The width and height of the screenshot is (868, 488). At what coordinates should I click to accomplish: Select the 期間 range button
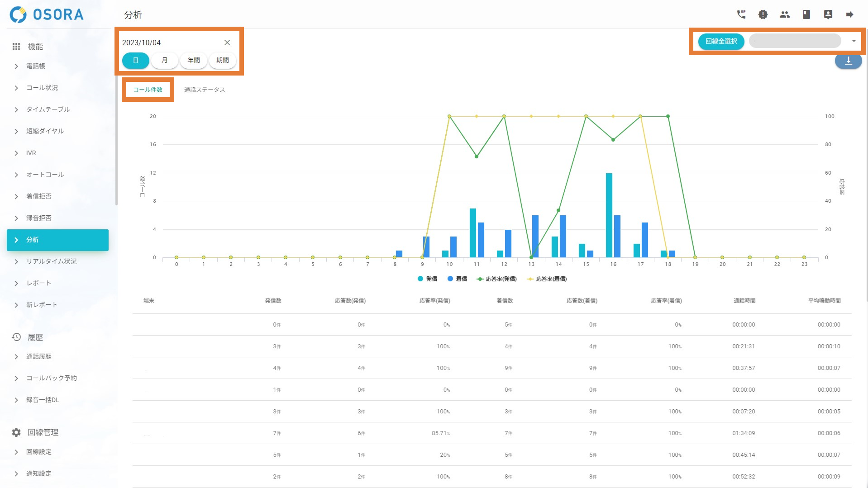222,60
